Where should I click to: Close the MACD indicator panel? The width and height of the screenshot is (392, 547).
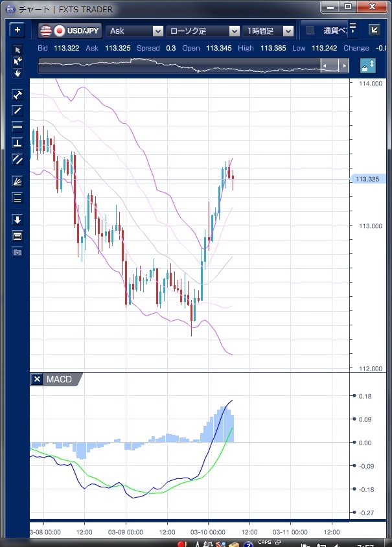[x=37, y=379]
